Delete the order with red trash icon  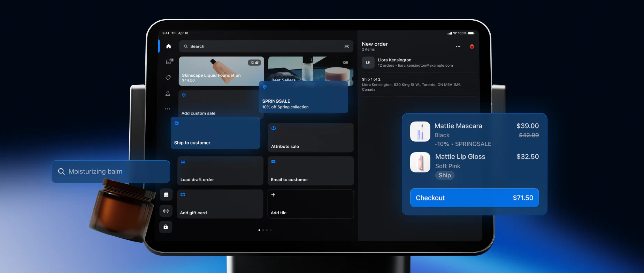click(x=472, y=46)
